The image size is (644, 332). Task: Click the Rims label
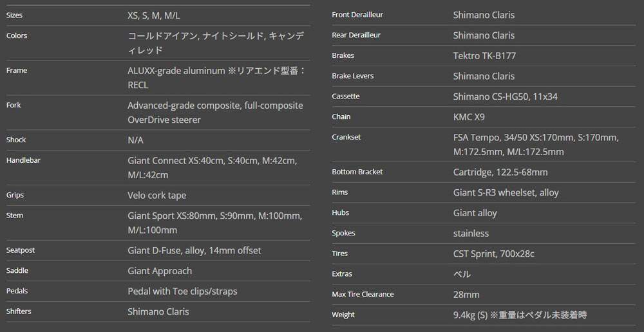pyautogui.click(x=340, y=192)
